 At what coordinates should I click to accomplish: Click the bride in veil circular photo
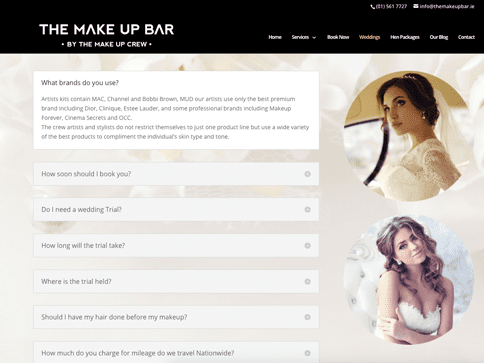tap(408, 136)
